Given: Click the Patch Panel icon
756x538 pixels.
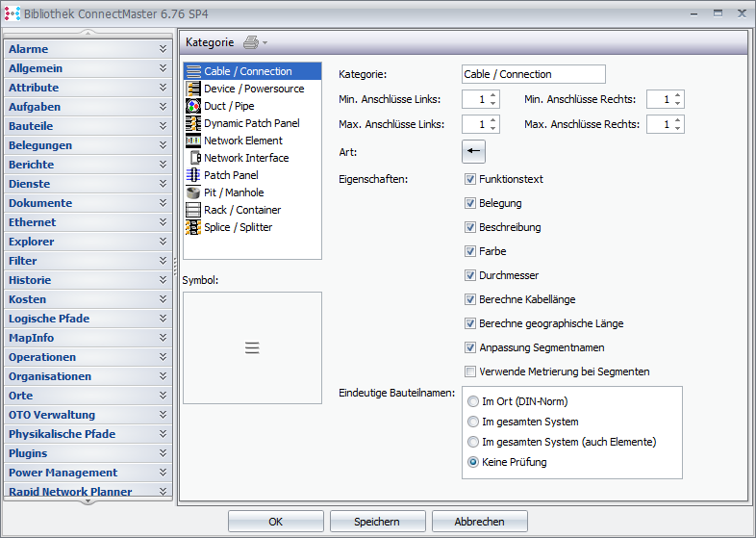Looking at the screenshot, I should tap(193, 175).
